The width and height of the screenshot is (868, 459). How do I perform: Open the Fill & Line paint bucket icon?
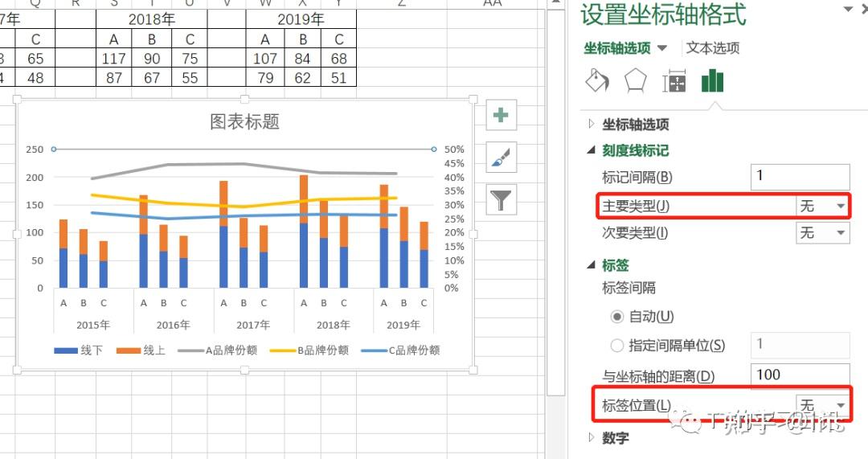point(596,81)
